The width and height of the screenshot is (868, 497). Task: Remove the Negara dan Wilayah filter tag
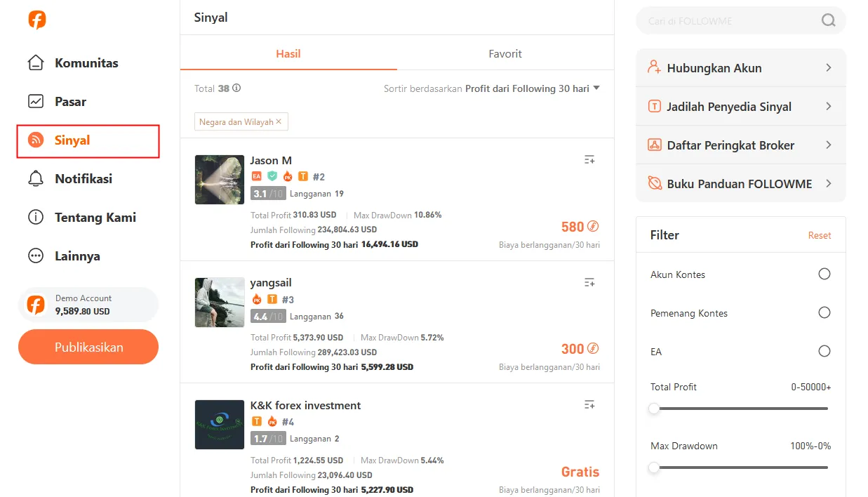point(279,121)
